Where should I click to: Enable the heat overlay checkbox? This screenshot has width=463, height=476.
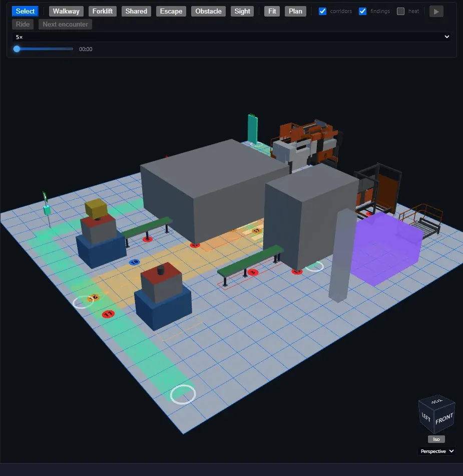[400, 11]
